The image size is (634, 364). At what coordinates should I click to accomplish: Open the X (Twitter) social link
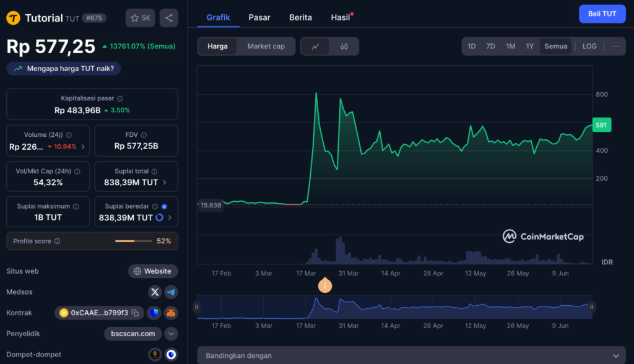[x=155, y=292]
